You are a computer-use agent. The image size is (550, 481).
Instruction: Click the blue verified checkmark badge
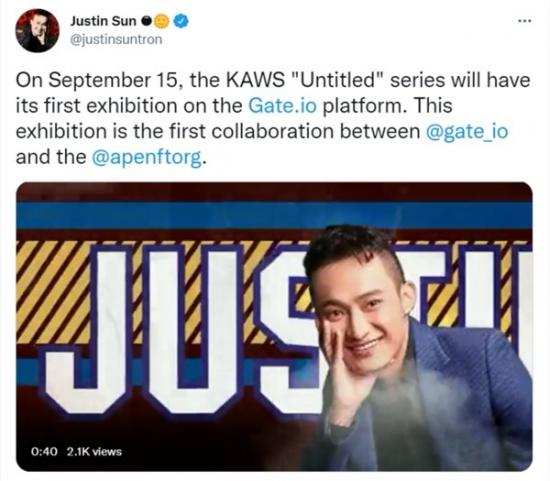pyautogui.click(x=181, y=21)
